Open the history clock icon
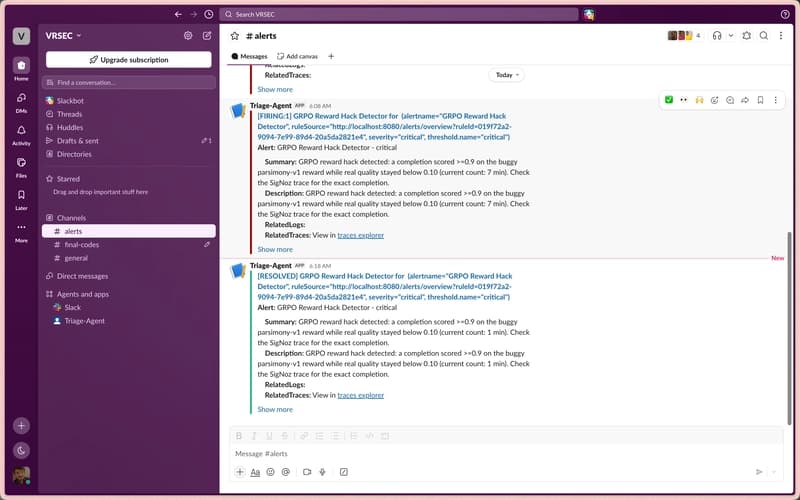800x500 pixels. click(209, 14)
